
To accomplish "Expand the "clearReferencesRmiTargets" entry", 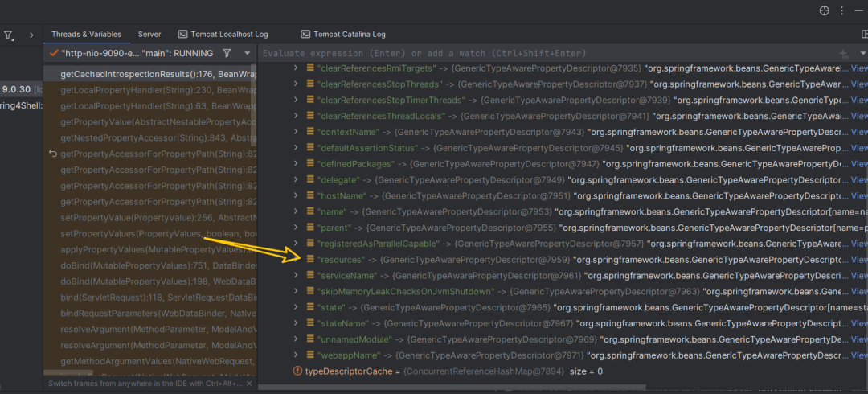I will click(296, 68).
